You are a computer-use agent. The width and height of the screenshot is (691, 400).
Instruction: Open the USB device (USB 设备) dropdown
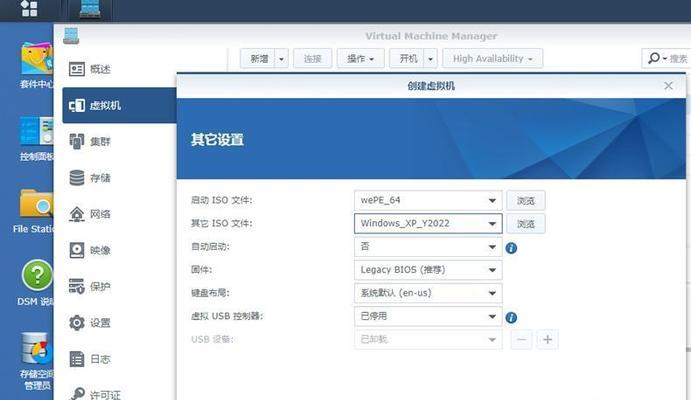coord(428,339)
